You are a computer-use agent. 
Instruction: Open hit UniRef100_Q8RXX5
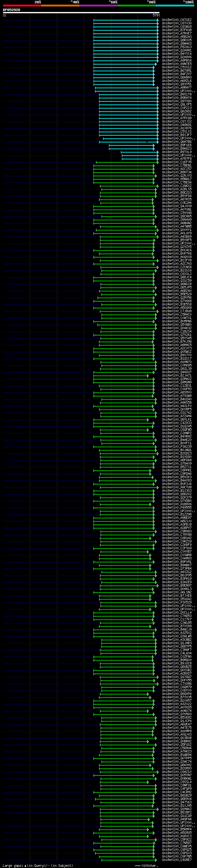point(177,40)
